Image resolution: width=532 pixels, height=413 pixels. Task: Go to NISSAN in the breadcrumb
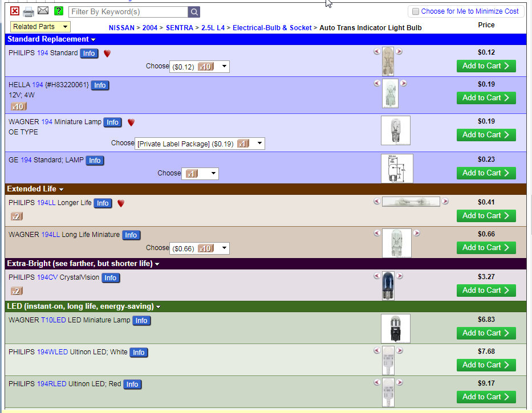tap(121, 28)
